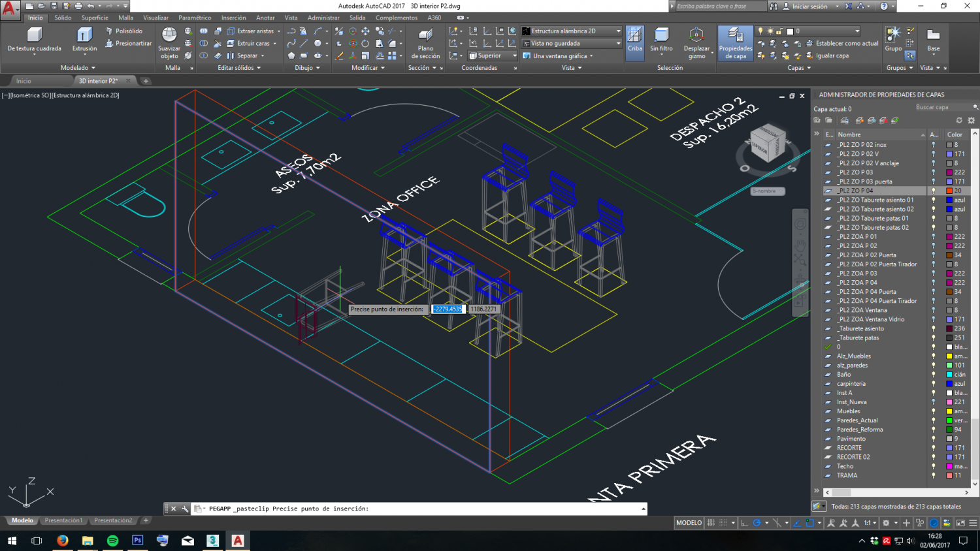Toggle grid display in status bar
The width and height of the screenshot is (980, 551).
711,523
